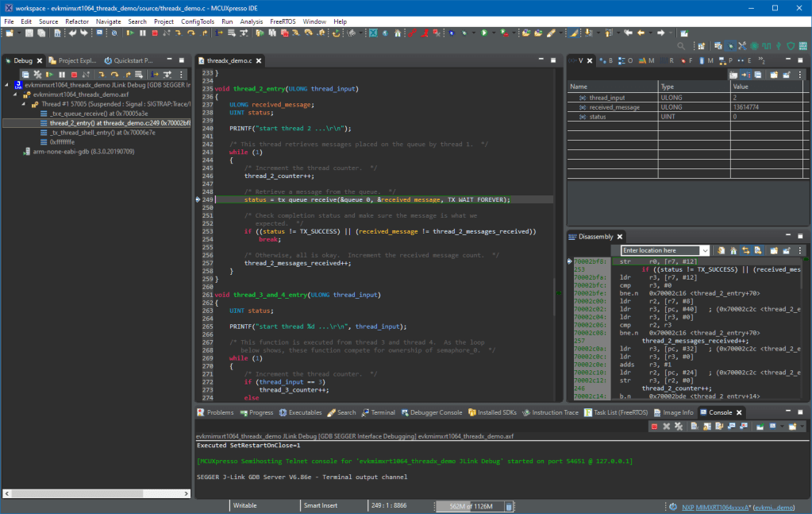This screenshot has width=812, height=514.
Task: Toggle Scroll Lock in the Console view
Action: pos(706,427)
